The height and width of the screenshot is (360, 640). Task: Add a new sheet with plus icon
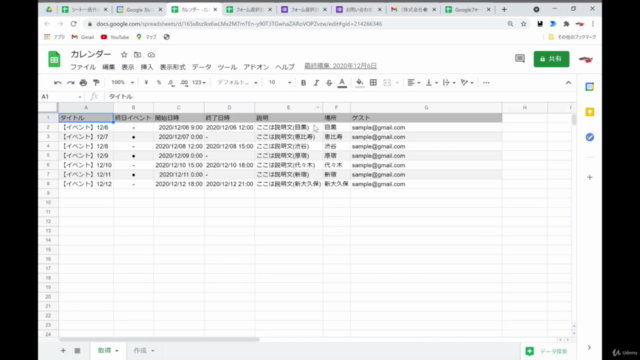[63, 351]
